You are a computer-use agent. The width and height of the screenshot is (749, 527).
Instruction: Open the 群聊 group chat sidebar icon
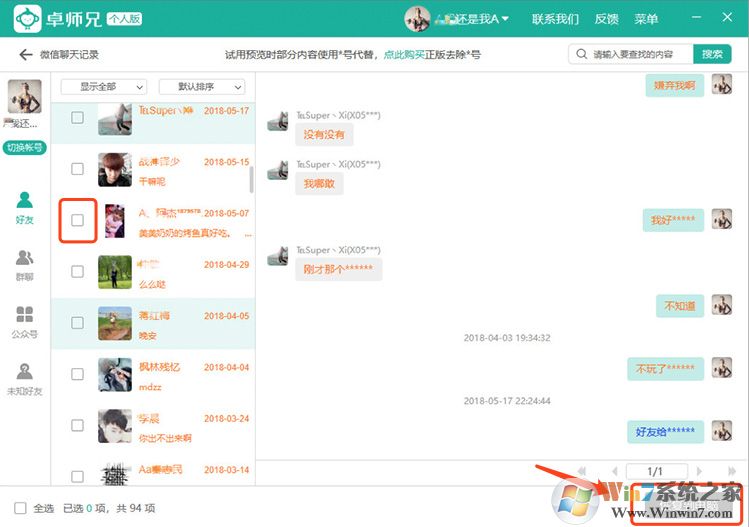25,264
